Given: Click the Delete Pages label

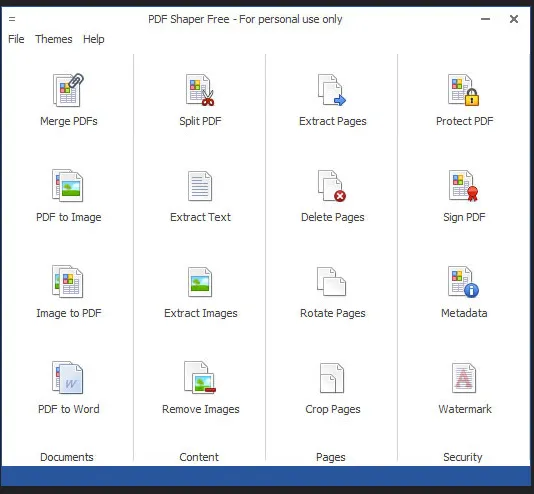Looking at the screenshot, I should 333,217.
